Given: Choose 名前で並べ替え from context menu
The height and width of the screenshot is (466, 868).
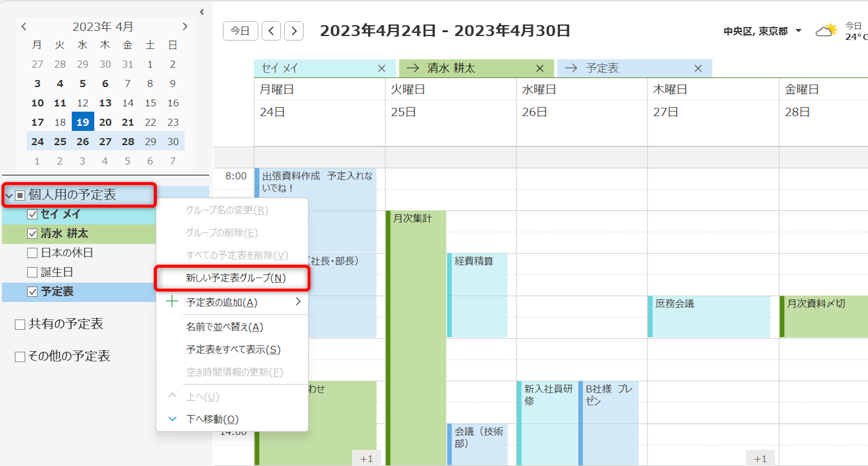Looking at the screenshot, I should click(225, 327).
